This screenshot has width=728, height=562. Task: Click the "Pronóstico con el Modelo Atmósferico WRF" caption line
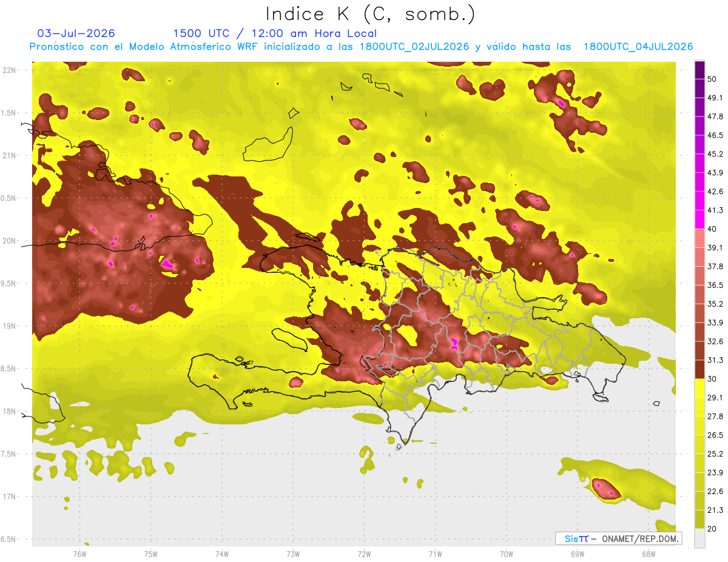361,47
